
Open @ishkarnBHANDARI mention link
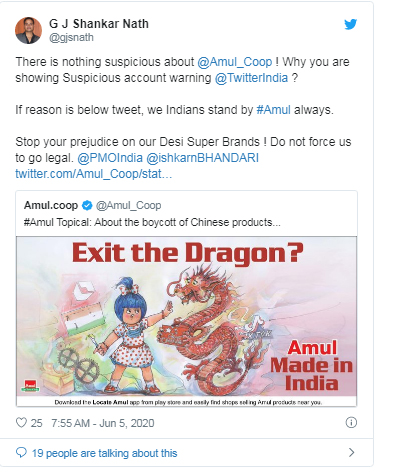tap(202, 158)
